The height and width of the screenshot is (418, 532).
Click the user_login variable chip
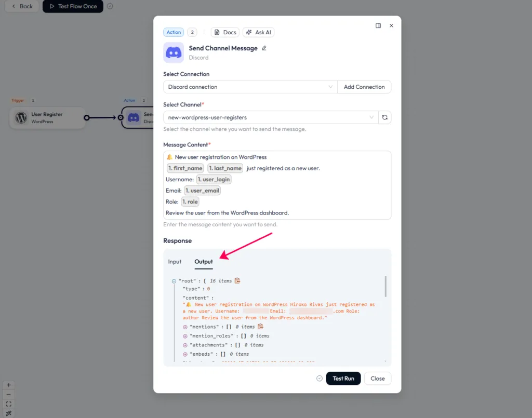pos(214,179)
